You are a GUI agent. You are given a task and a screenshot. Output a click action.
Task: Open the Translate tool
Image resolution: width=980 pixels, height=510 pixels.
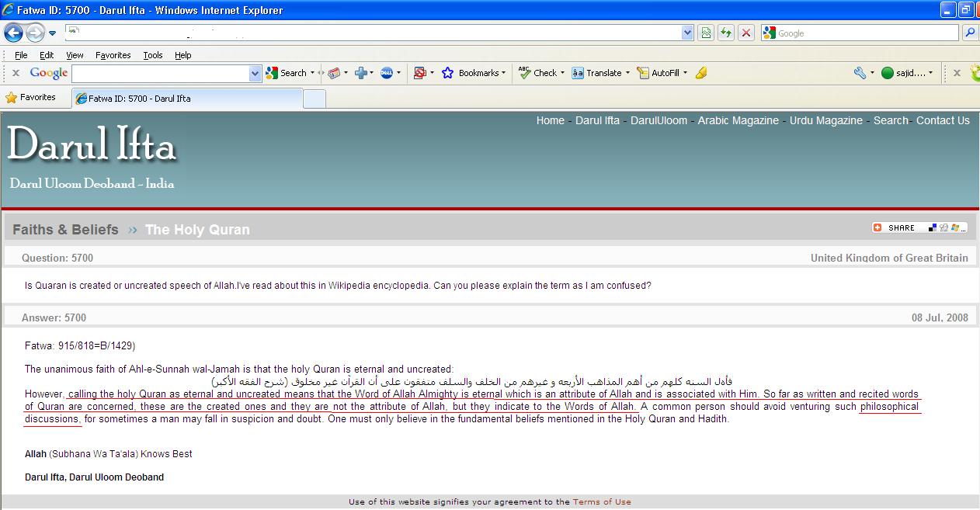596,73
